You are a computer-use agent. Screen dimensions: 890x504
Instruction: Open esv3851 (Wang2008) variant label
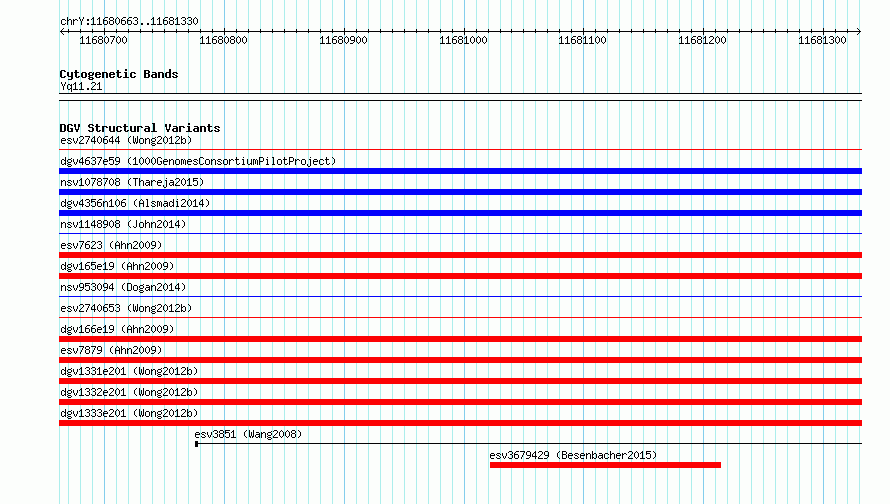point(248,434)
